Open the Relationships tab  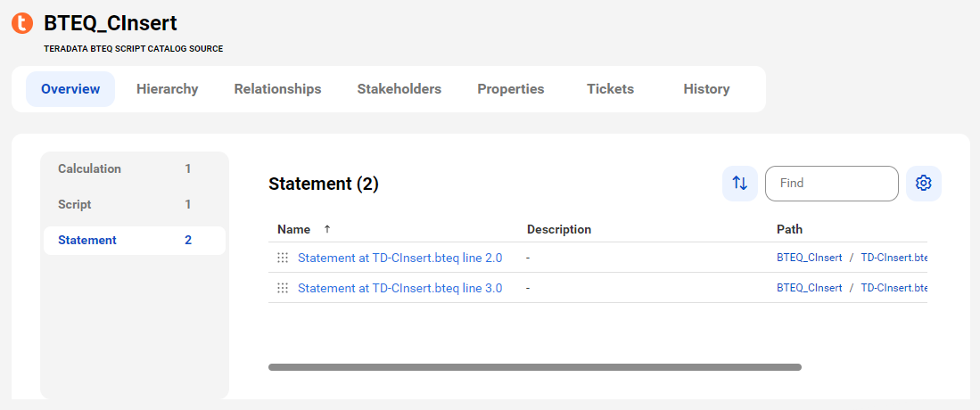pos(277,89)
